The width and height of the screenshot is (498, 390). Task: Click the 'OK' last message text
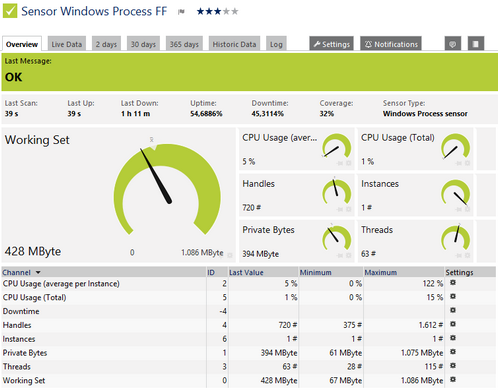tap(13, 77)
